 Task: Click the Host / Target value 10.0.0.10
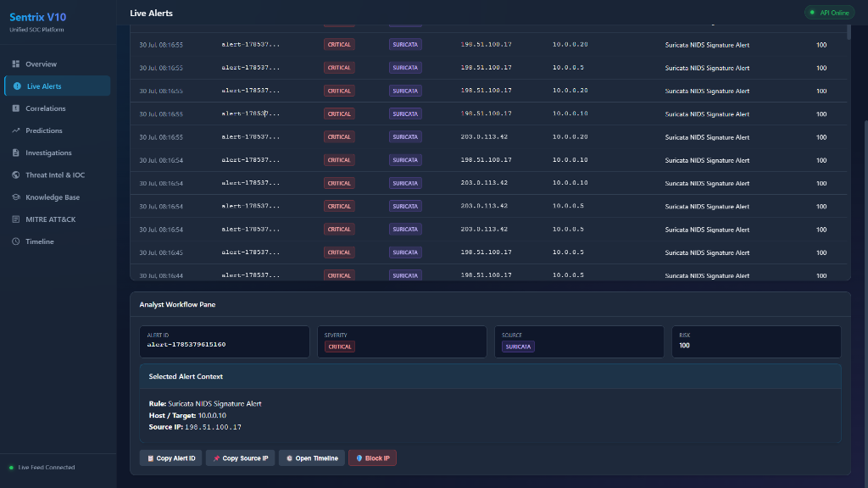[x=212, y=415]
